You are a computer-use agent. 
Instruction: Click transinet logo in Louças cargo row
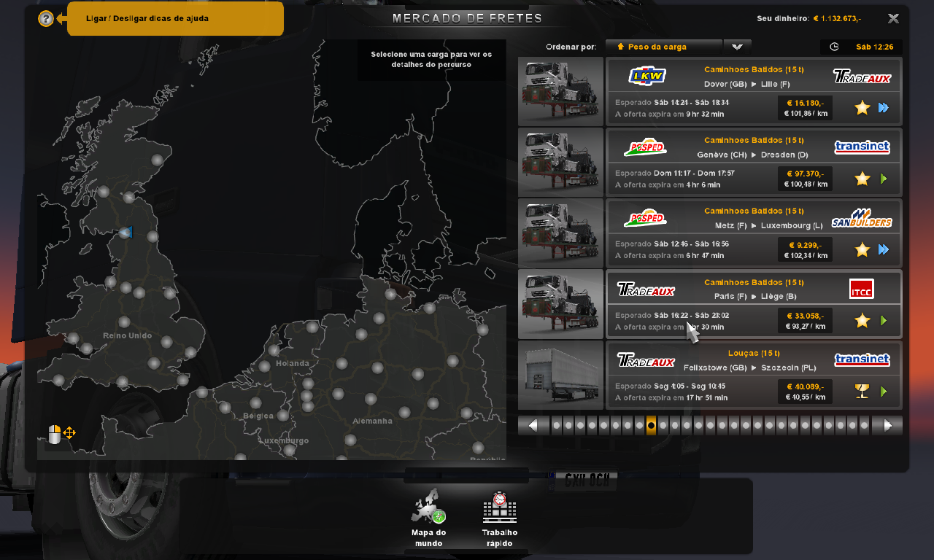862,359
